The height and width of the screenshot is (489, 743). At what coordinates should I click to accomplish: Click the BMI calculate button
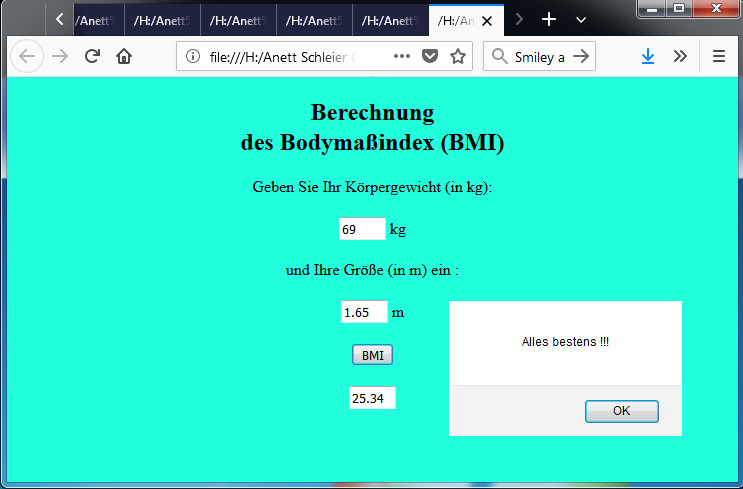pyautogui.click(x=372, y=355)
